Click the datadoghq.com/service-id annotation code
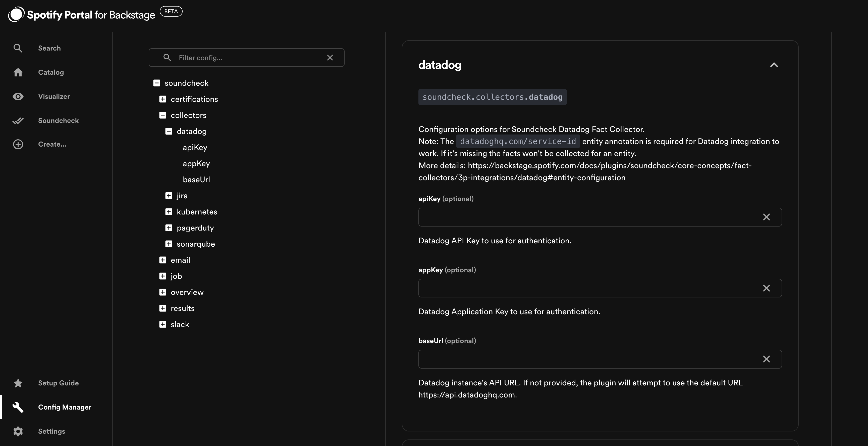Screen dimensions: 868x446 click(518, 141)
